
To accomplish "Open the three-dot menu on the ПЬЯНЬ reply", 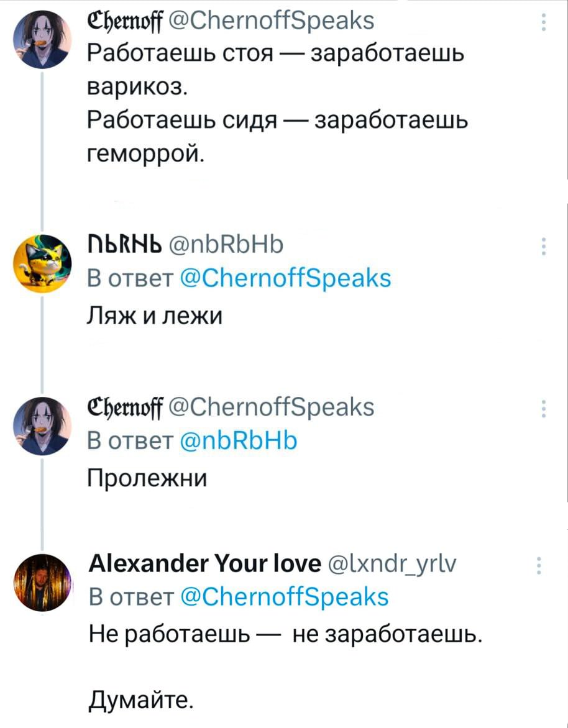I will (544, 247).
